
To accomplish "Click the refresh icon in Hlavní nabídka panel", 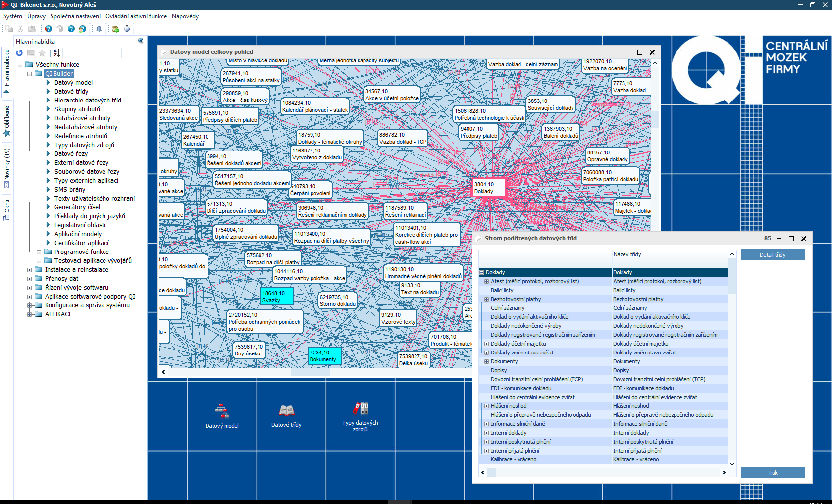I will [x=19, y=53].
